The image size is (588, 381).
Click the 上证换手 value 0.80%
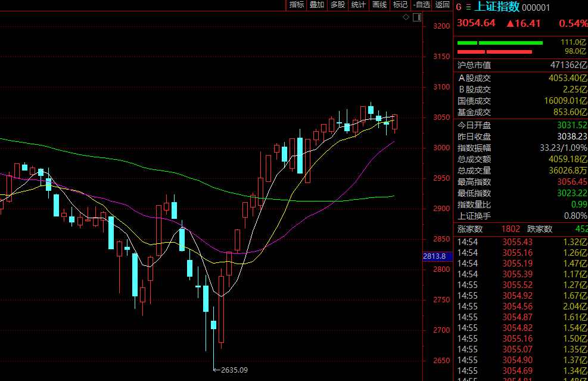tap(575, 216)
